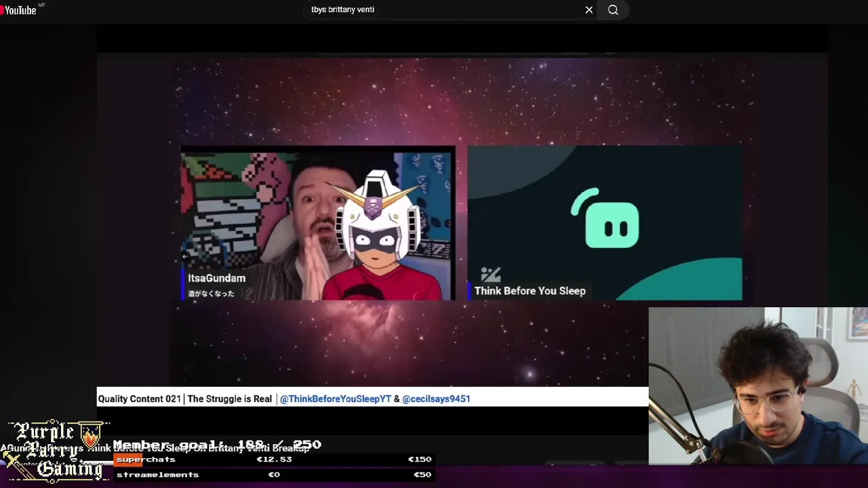Clear the search box text
The width and height of the screenshot is (868, 488).
(589, 9)
